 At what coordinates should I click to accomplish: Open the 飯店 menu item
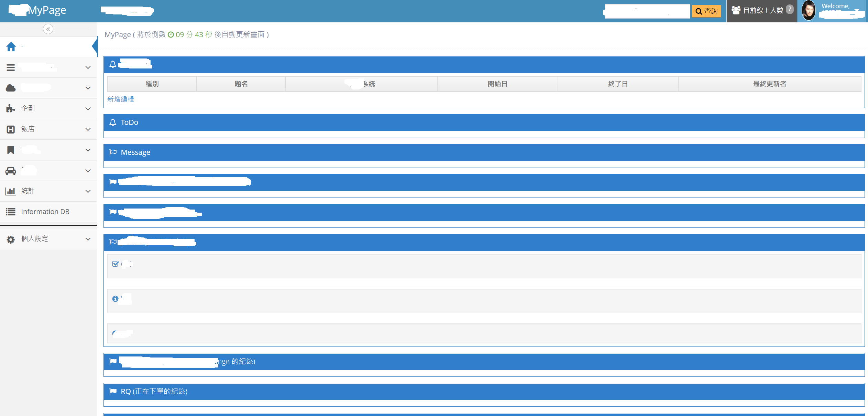(28, 129)
